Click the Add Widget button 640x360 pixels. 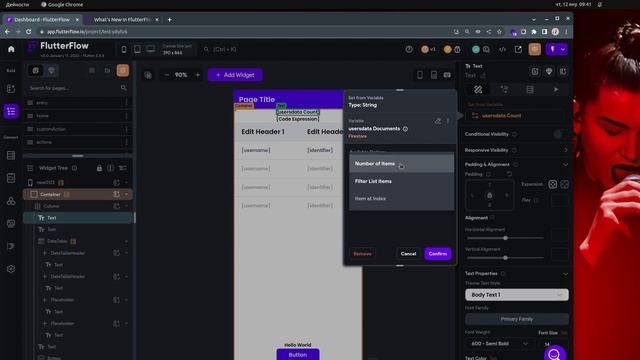(x=235, y=75)
